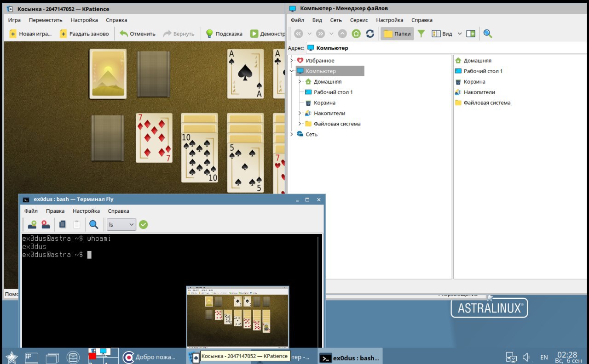This screenshot has height=364, width=589.
Task: Click the file manager back navigation arrow
Action: click(x=299, y=34)
